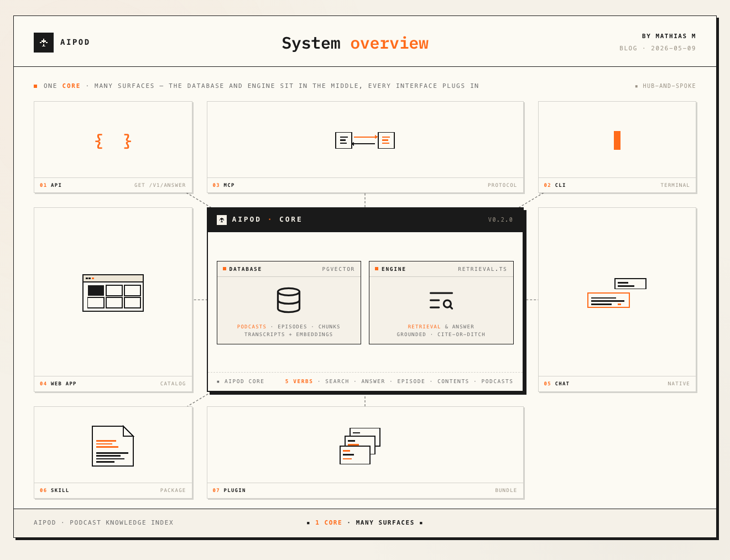The image size is (730, 560).
Task: Click the "PACKAGE" caption
Action: coord(173,490)
